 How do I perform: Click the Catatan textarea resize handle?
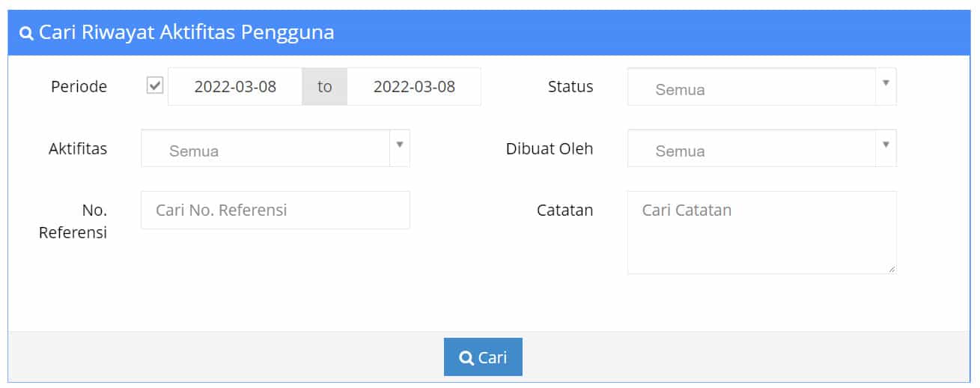(892, 269)
